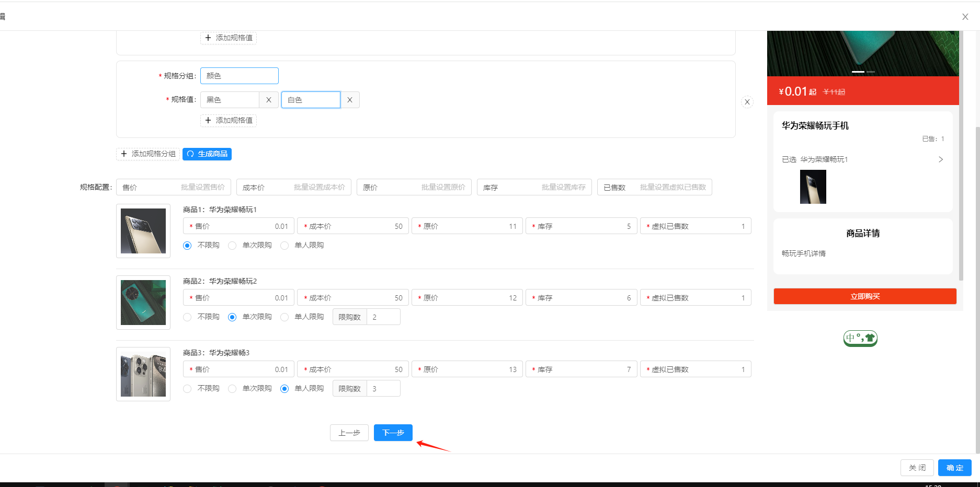Screen dimensions: 980x487
Task: Edit 商品1 售价 field
Action: (x=238, y=226)
